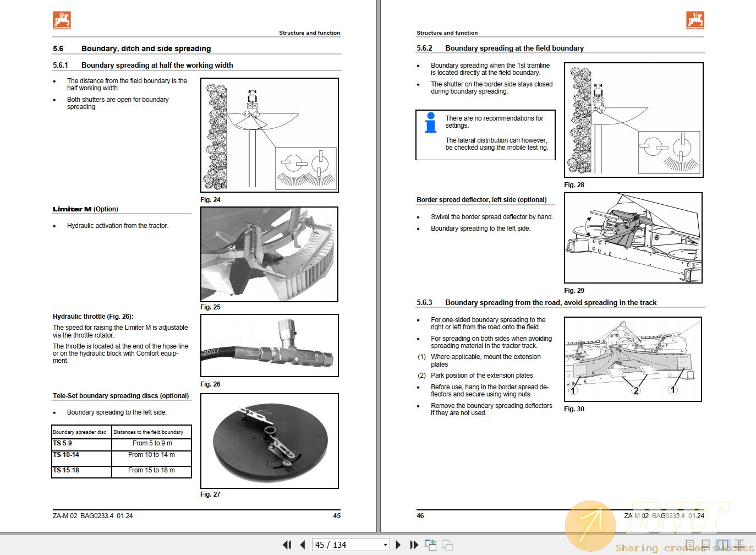Click the 'Fig. 28' caption
Image resolution: width=756 pixels, height=555 pixels.
pyautogui.click(x=574, y=185)
